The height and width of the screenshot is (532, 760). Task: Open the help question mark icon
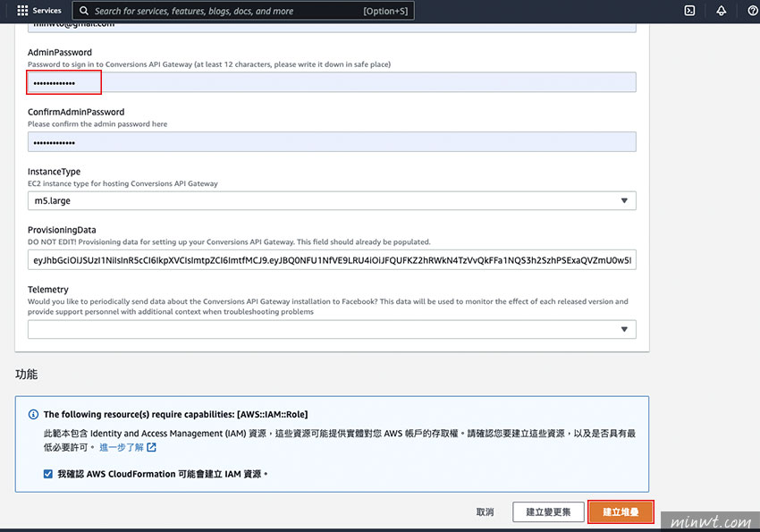pos(753,11)
